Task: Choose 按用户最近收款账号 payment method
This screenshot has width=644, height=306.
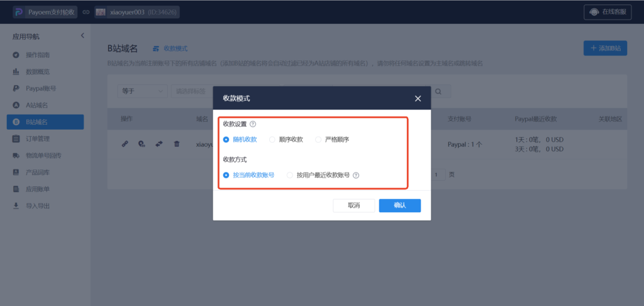Action: point(290,175)
